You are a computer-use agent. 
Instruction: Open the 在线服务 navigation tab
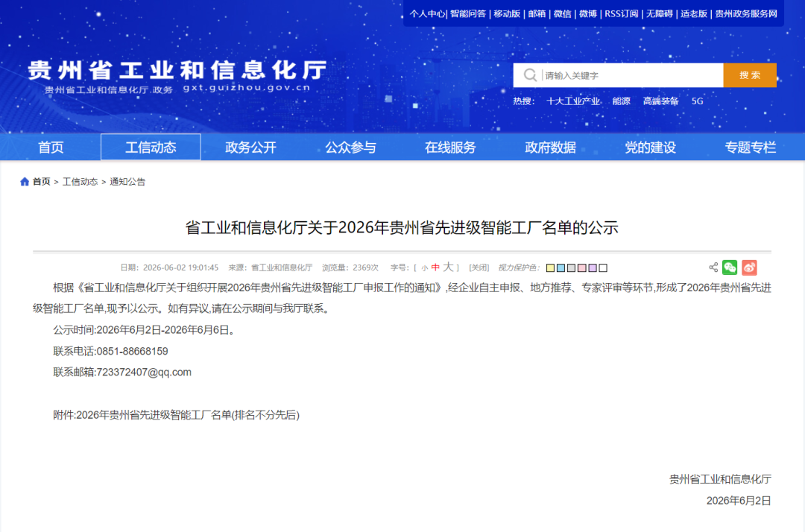[x=450, y=148]
